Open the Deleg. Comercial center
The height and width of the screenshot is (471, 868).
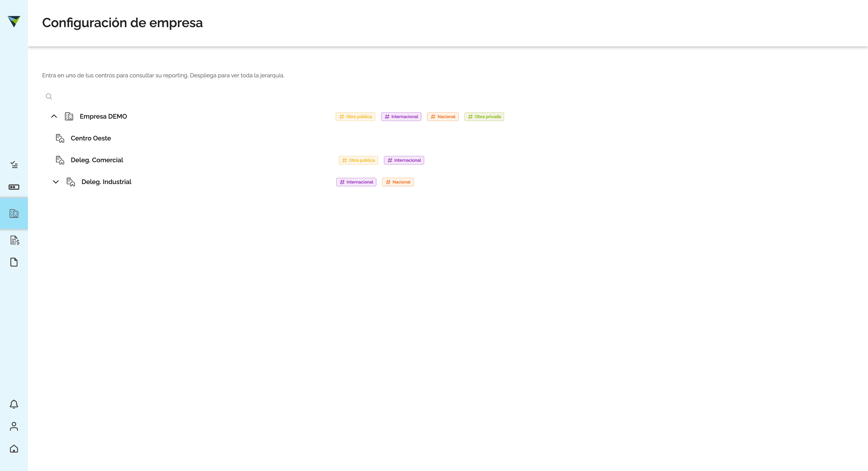[97, 160]
